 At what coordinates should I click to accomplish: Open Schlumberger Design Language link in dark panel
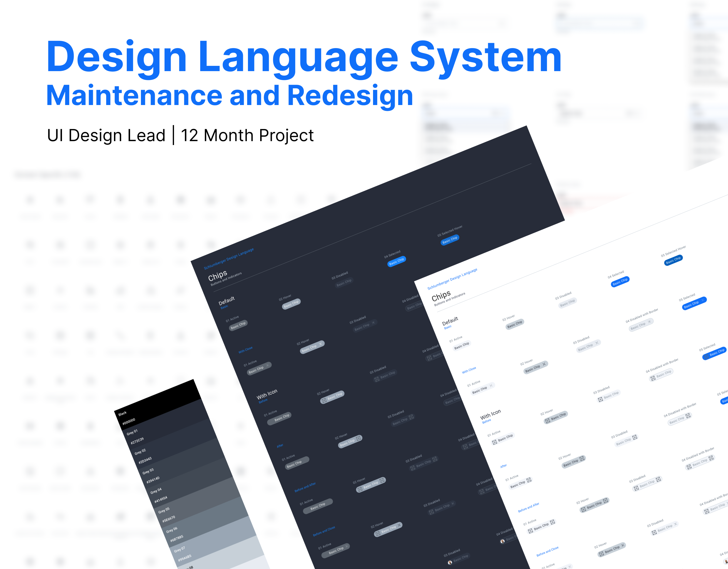pyautogui.click(x=229, y=259)
